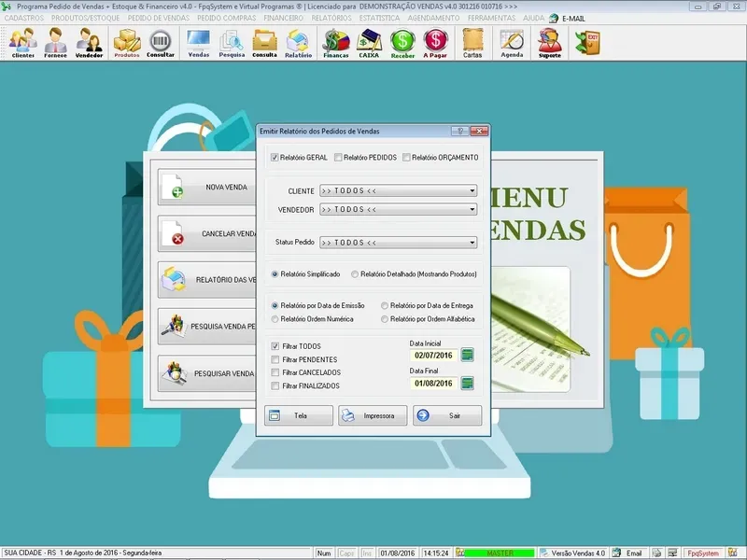
Task: Click the Produtos boxes icon
Action: coord(127,43)
